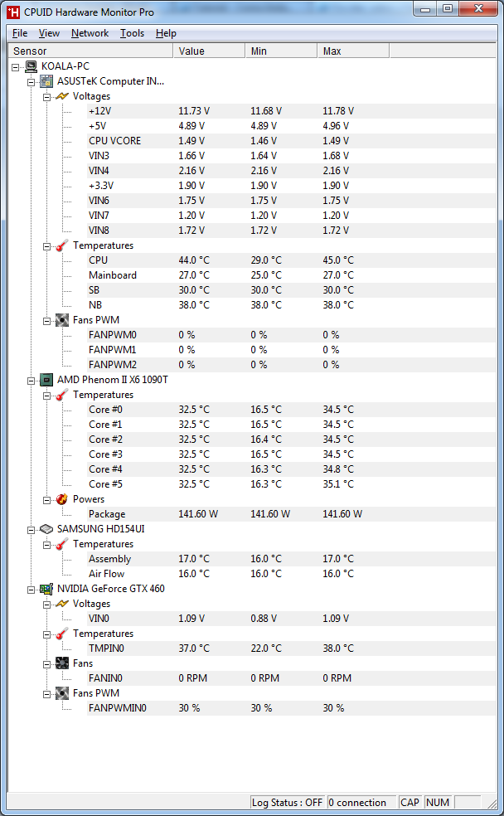The image size is (504, 816).
Task: Select the Core #0 temperature row
Action: click(291, 410)
